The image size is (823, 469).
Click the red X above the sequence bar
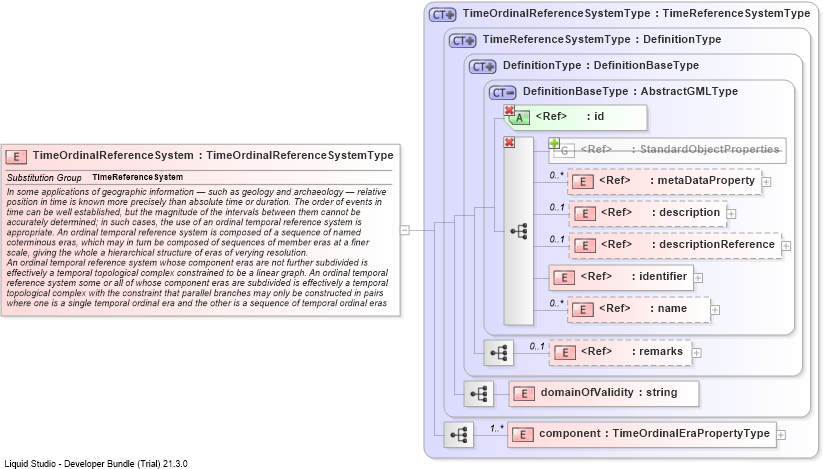[x=509, y=142]
